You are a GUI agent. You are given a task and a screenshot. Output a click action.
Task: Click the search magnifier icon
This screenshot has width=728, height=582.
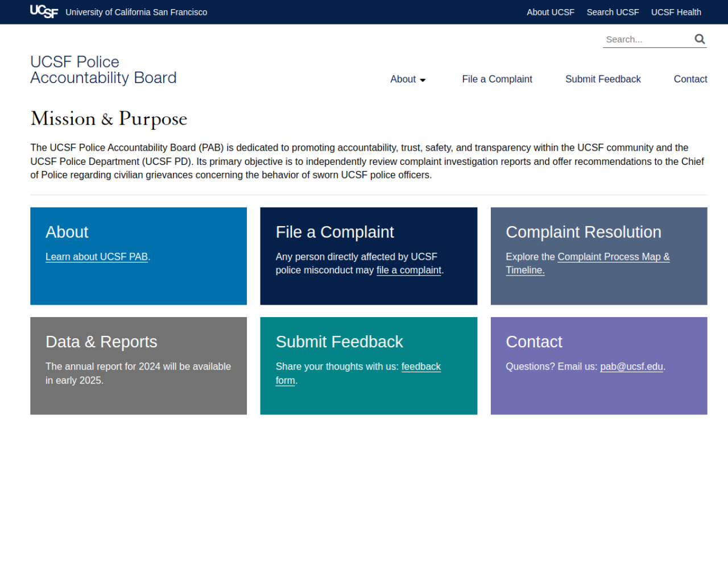(x=700, y=39)
